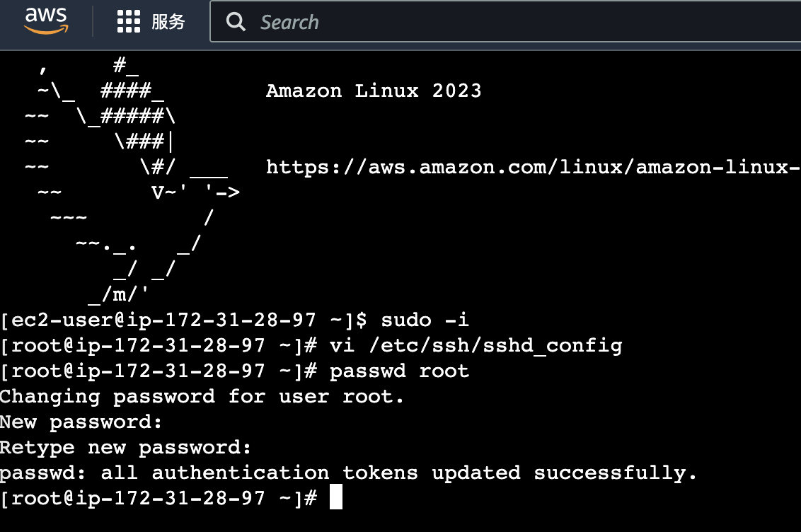Image resolution: width=801 pixels, height=532 pixels.
Task: Click the Amazon Linux 2023 banner text
Action: pyautogui.click(x=374, y=91)
